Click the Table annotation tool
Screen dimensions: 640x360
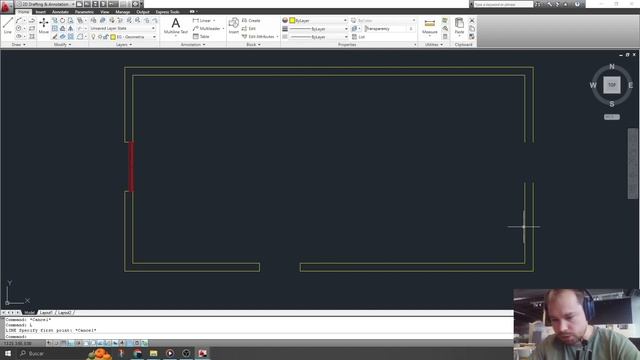point(201,36)
